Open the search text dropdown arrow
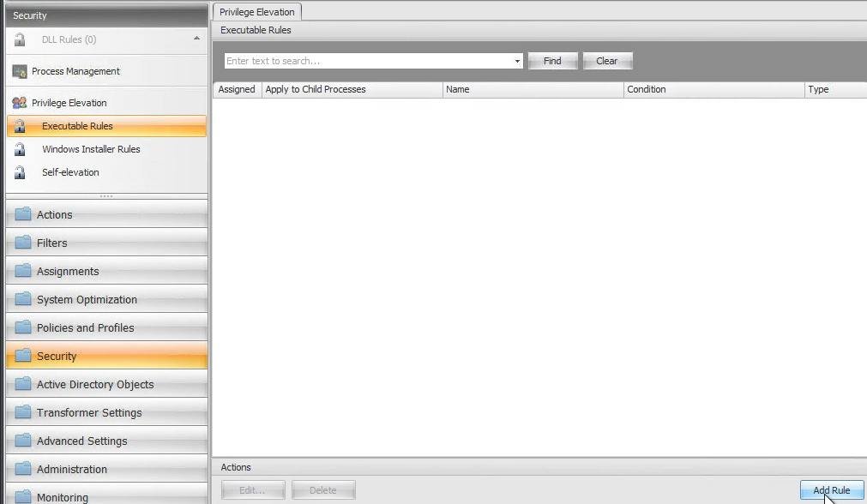 point(517,62)
